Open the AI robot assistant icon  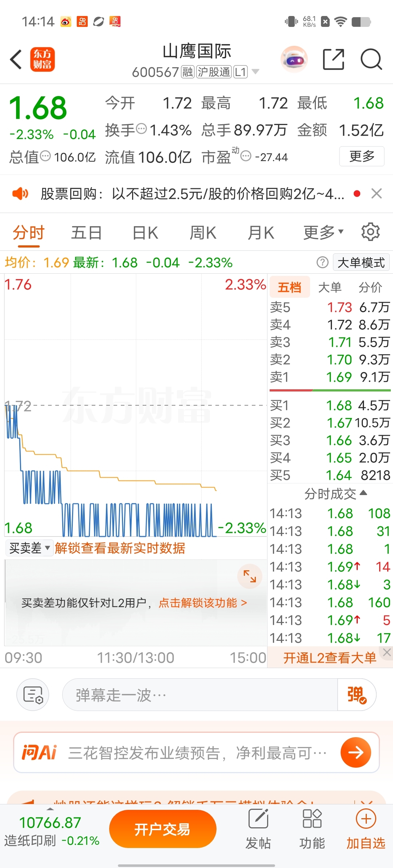(294, 59)
